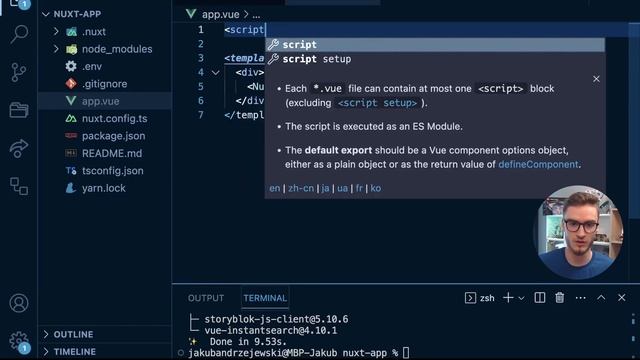
Task: Open the folders icon in activity bar
Action: tap(19, 110)
